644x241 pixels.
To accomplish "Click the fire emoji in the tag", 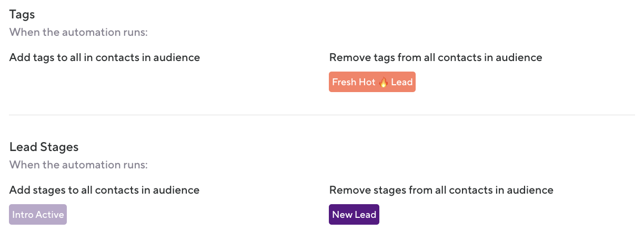I will click(x=384, y=82).
